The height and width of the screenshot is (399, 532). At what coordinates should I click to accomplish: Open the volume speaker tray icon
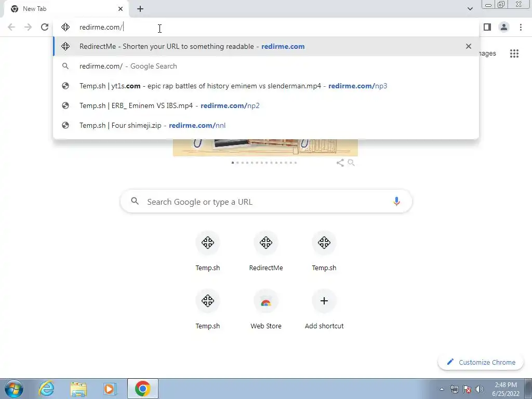[480, 389]
